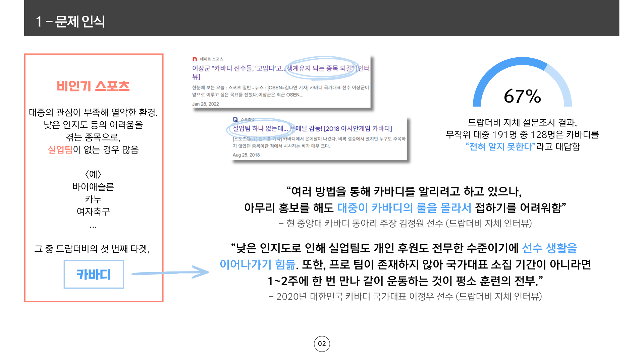
Task: Click the blue SportsQ logo icon
Action: [235, 119]
